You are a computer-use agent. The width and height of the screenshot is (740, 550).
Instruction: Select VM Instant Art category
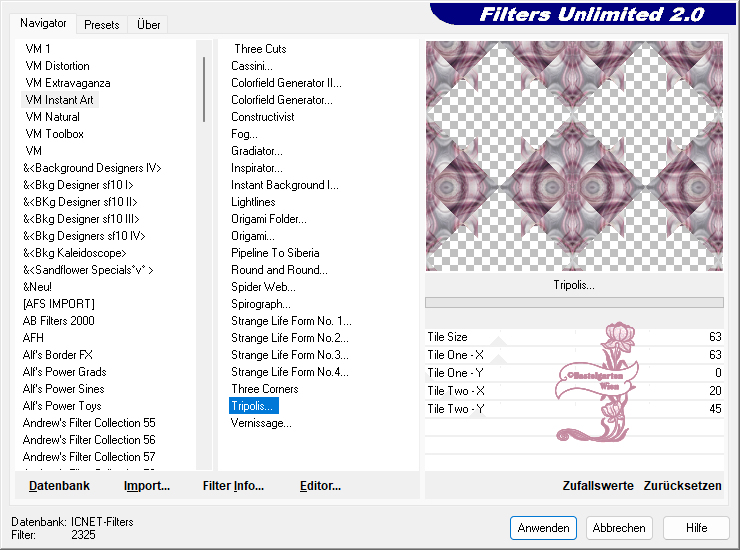point(59,100)
